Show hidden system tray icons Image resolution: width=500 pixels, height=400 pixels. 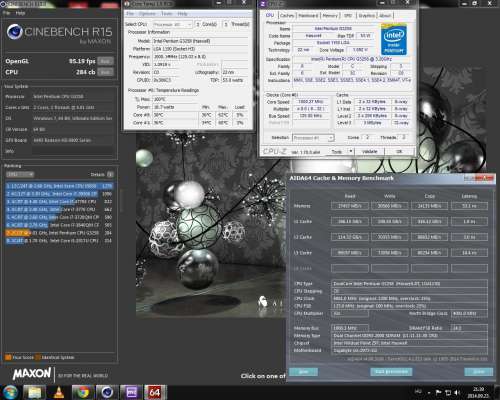tap(429, 393)
